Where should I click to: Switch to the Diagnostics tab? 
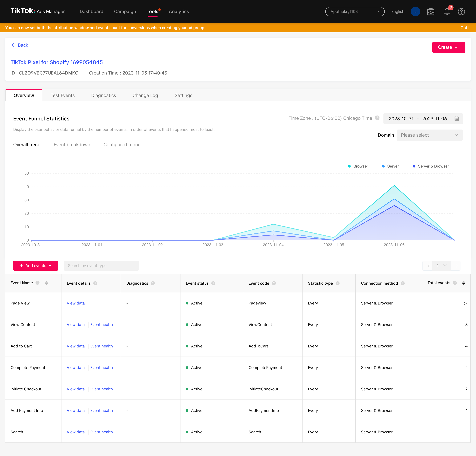(x=103, y=95)
